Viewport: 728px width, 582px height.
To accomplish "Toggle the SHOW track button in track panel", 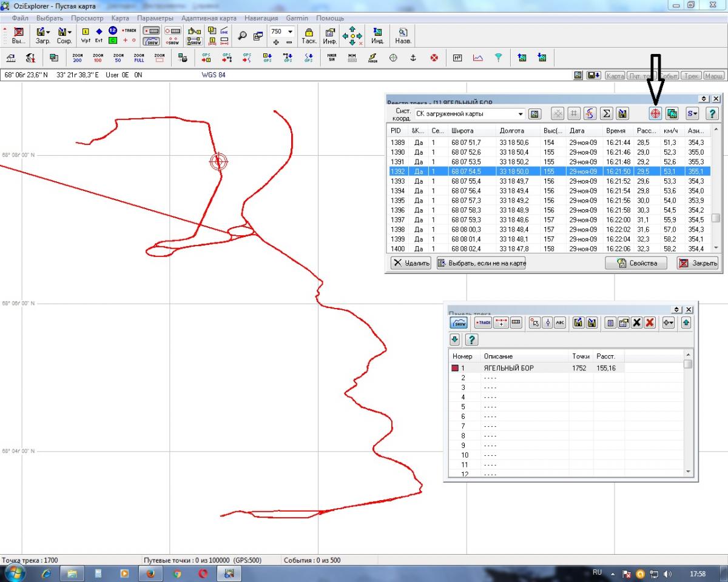I will [x=458, y=323].
